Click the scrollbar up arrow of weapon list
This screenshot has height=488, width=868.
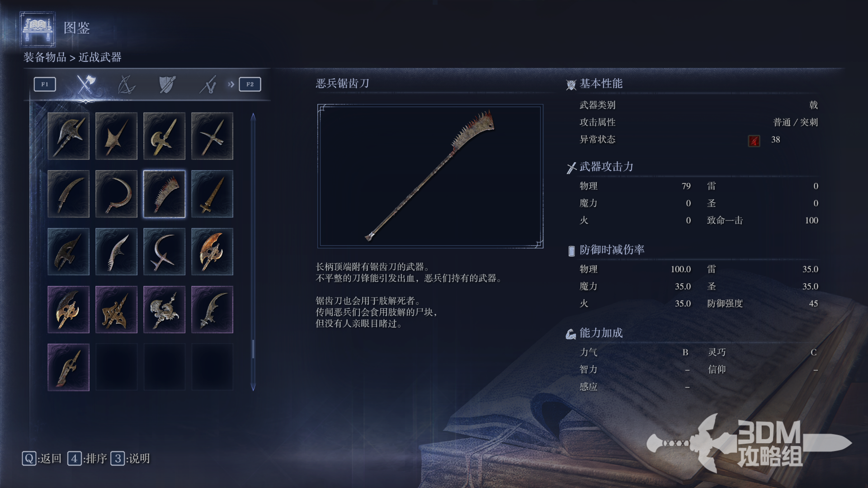pos(253,117)
